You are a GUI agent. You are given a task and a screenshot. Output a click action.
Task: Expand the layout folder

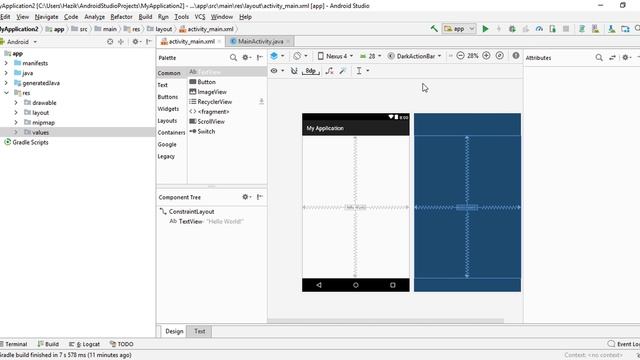click(x=16, y=112)
